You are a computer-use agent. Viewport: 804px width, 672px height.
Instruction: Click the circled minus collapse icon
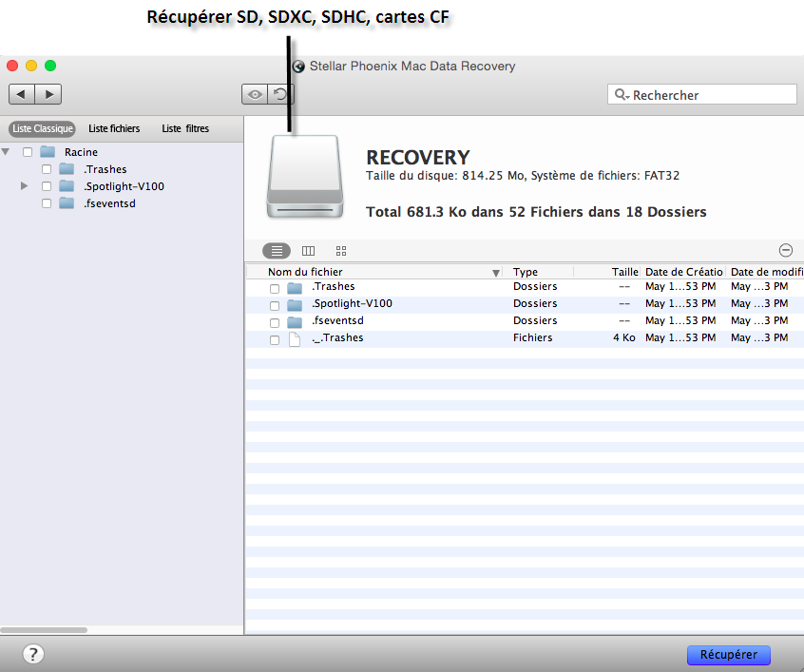click(x=786, y=250)
